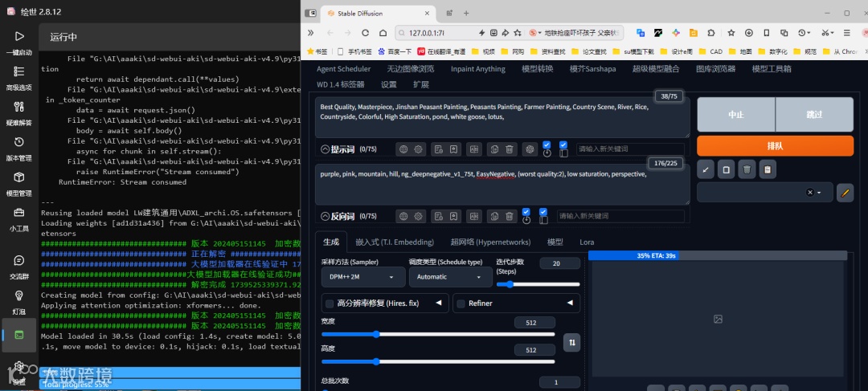Enable the Refiner checkbox
Image resolution: width=868 pixels, height=391 pixels.
(461, 303)
